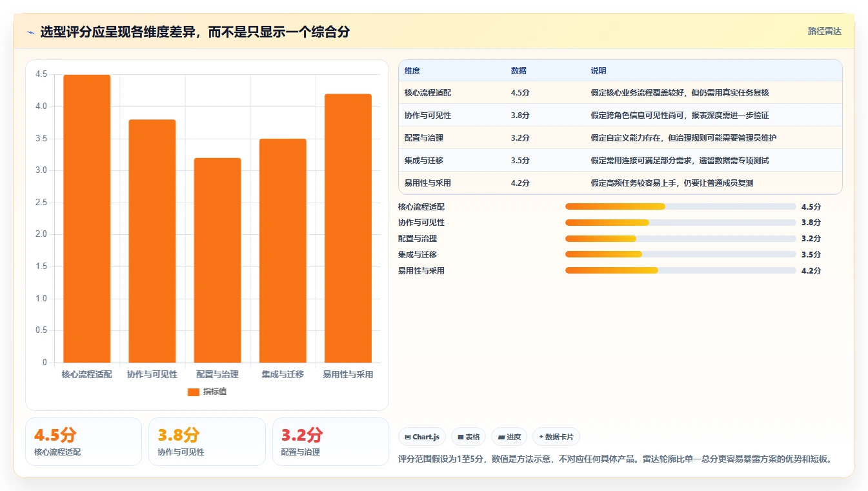
Task: Click the 易用性与采用 progress list label
Action: [421, 271]
